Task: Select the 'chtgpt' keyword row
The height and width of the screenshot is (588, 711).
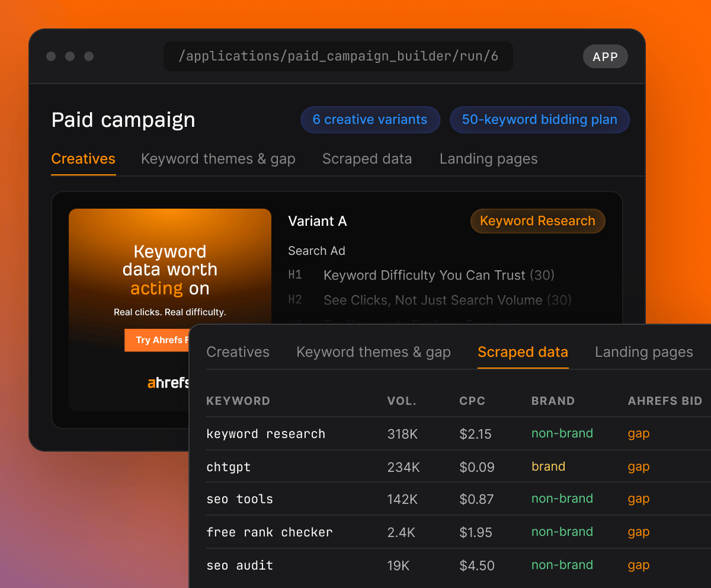Action: click(459, 467)
